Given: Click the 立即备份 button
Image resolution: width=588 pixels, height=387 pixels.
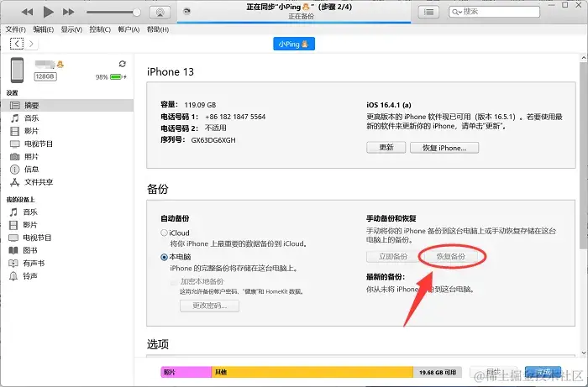Looking at the screenshot, I should 392,257.
